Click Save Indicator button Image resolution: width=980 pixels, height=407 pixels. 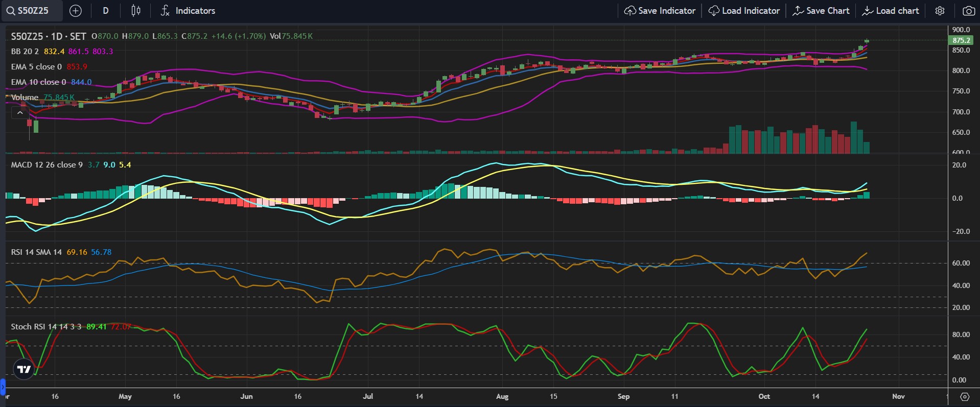click(660, 11)
